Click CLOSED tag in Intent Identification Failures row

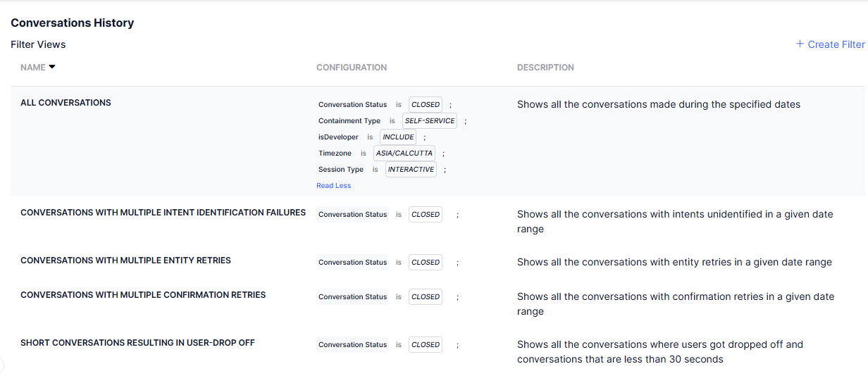click(x=426, y=215)
